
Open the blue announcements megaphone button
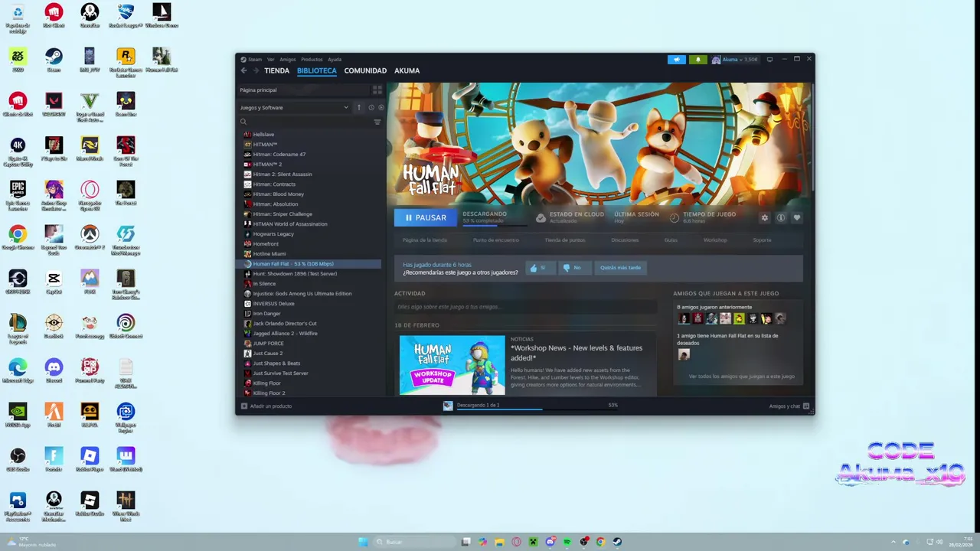(676, 59)
